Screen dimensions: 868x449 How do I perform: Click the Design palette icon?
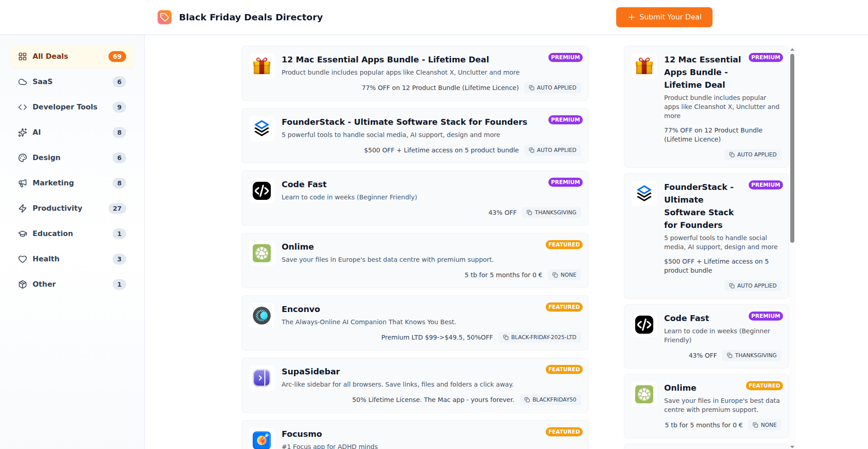point(23,158)
